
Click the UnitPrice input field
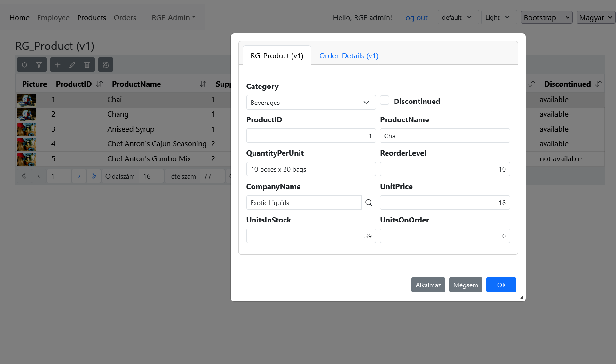444,203
